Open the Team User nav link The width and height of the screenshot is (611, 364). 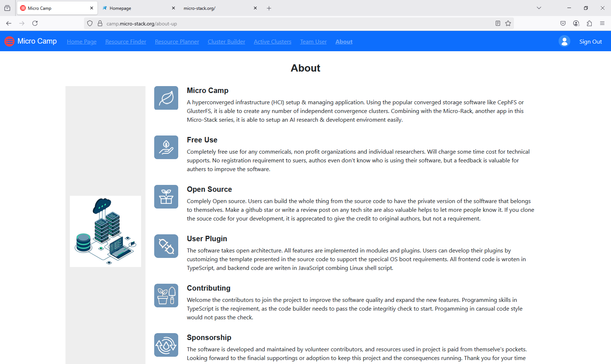314,42
